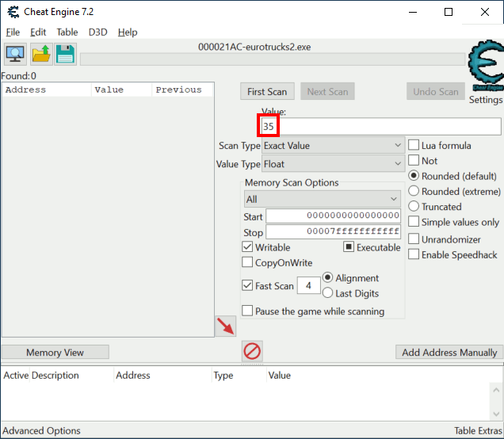This screenshot has height=439, width=504.
Task: Select the Last Digits radio button
Action: [327, 293]
